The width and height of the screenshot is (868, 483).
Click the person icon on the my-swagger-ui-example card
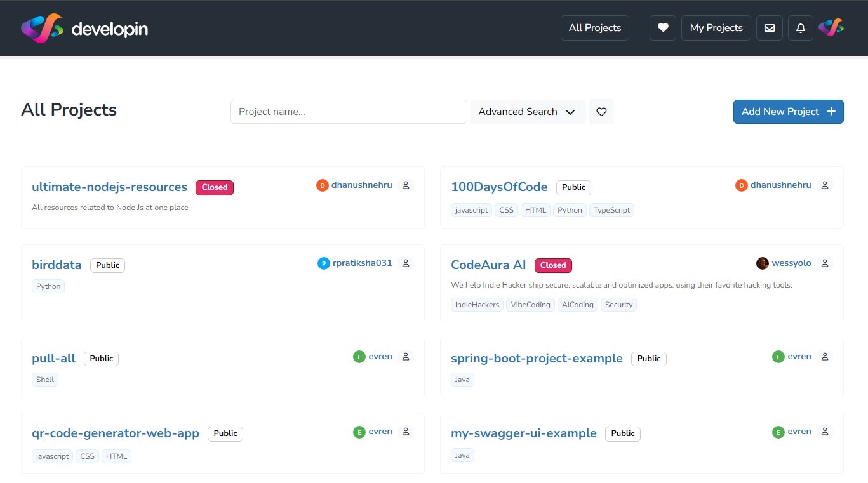[825, 431]
